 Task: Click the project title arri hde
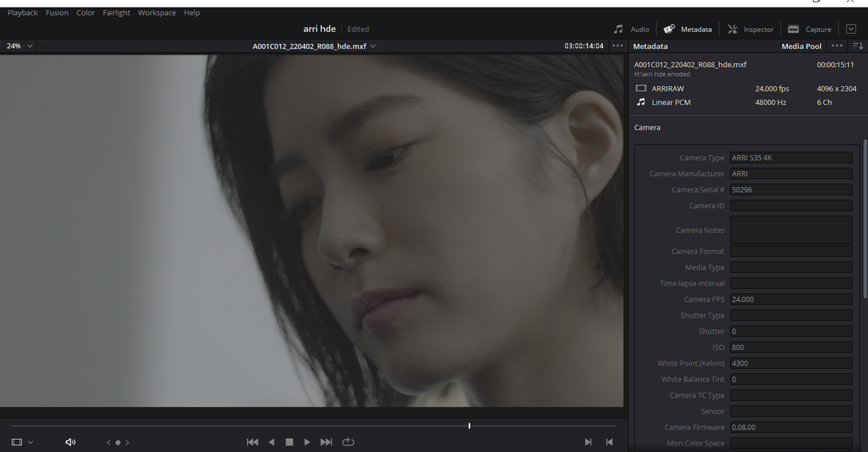[x=319, y=29]
